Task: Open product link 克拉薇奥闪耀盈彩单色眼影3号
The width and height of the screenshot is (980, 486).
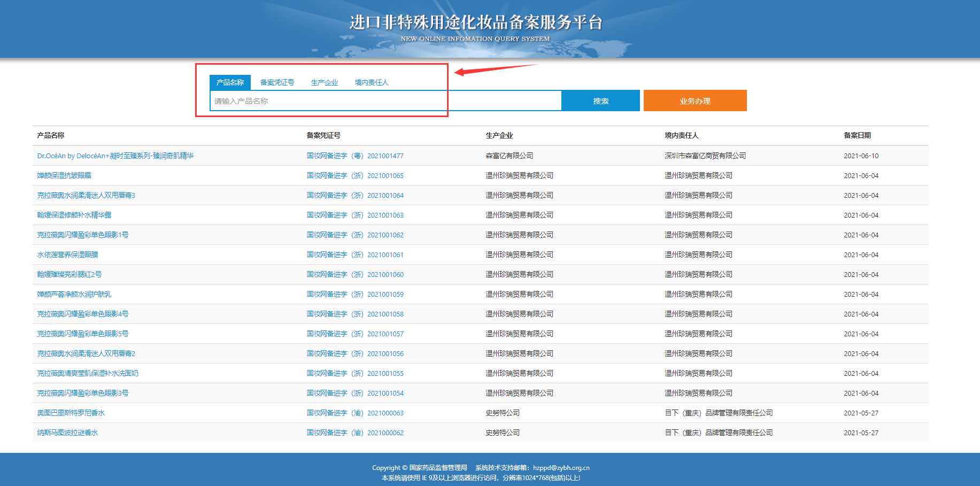Action: (x=83, y=393)
